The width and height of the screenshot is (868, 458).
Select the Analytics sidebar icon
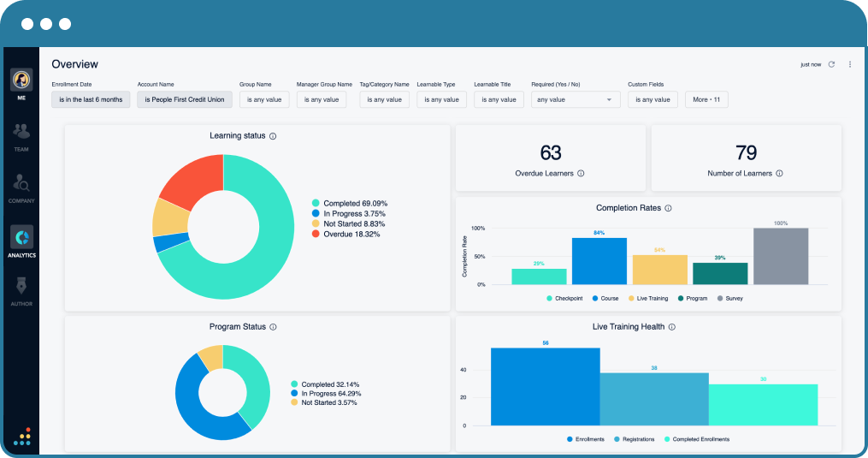pyautogui.click(x=21, y=237)
